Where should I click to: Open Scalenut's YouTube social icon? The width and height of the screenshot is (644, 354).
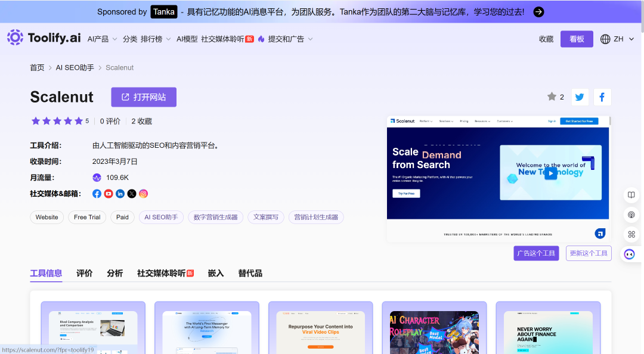point(109,194)
